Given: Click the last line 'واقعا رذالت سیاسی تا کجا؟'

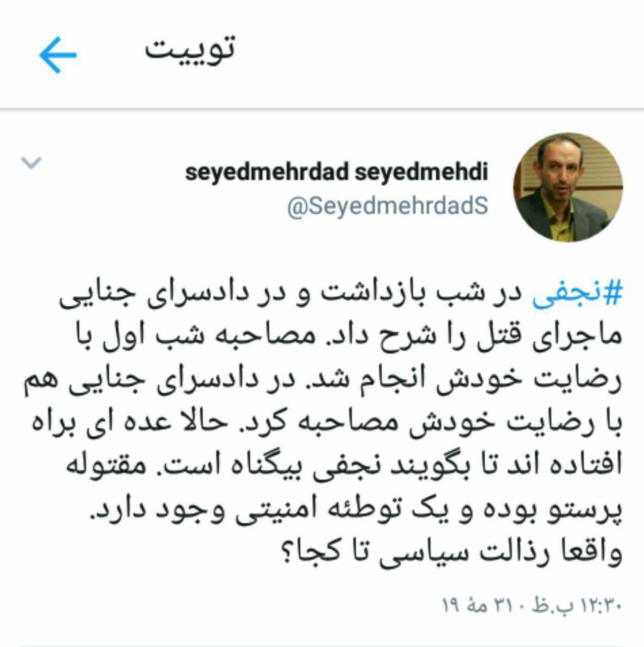Looking at the screenshot, I should tap(447, 550).
